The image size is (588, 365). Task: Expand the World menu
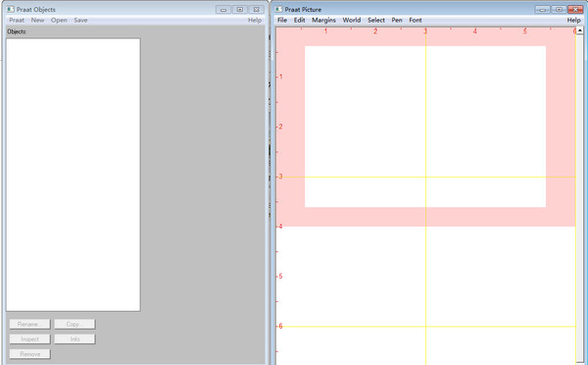pos(352,21)
